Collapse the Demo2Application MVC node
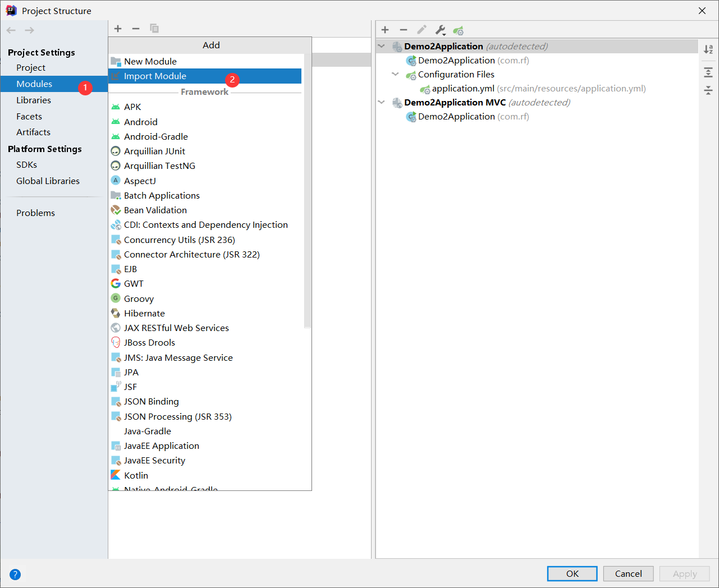719x588 pixels. pyautogui.click(x=382, y=102)
